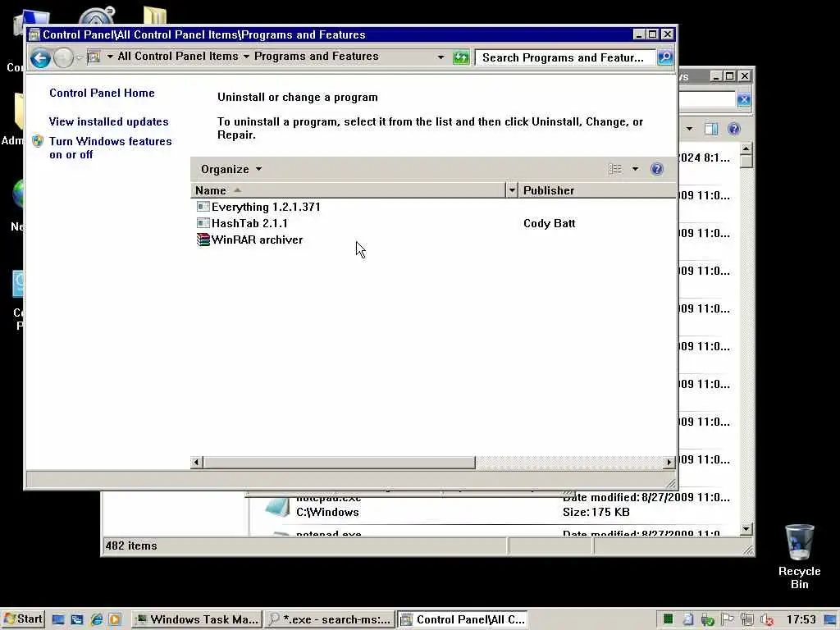Click the magnifier Search button in Programs and Features

pyautogui.click(x=664, y=57)
